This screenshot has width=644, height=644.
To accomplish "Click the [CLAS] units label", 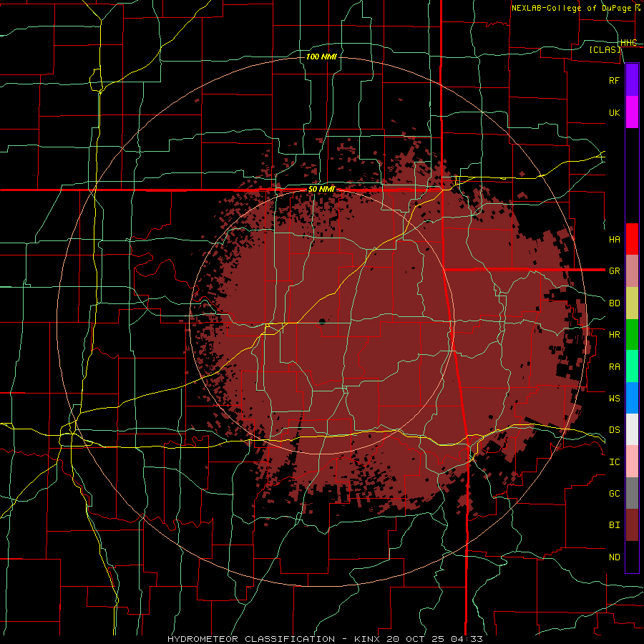I will (x=605, y=49).
